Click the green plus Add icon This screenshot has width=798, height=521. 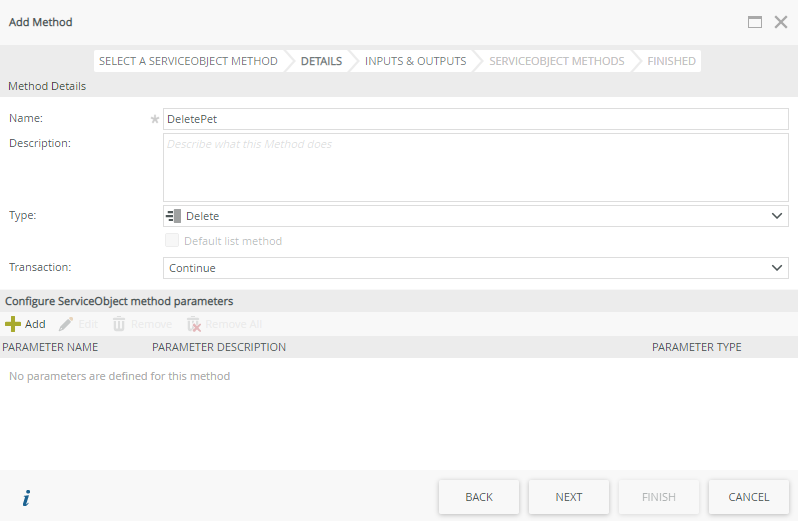coord(13,324)
